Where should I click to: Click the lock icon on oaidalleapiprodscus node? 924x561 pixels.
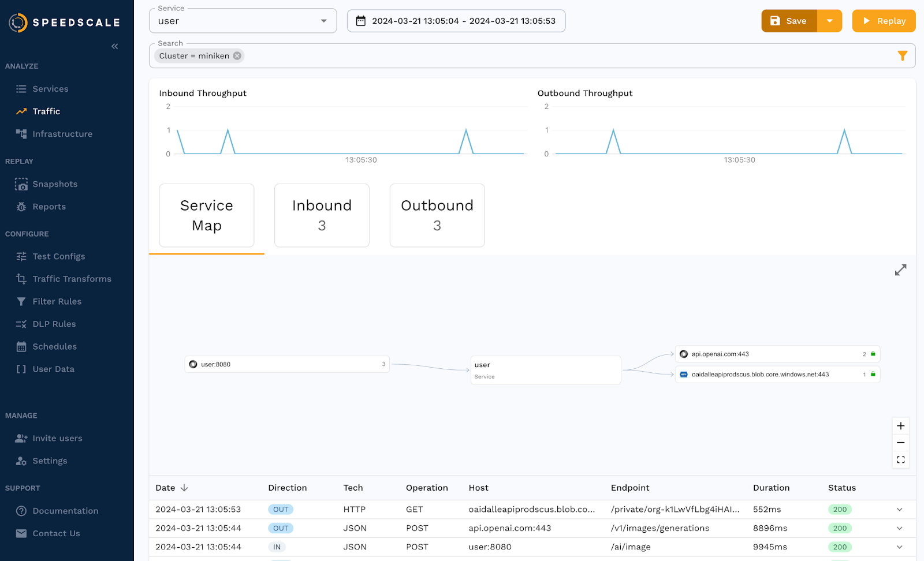(873, 374)
